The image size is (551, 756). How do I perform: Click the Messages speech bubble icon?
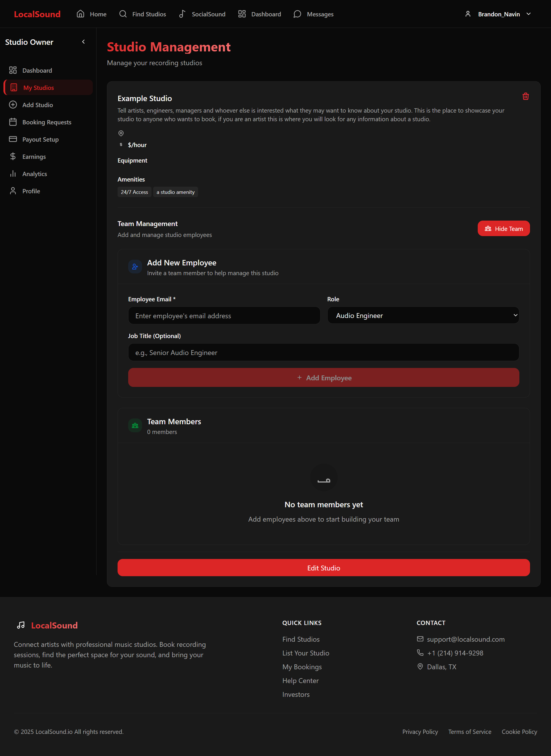pyautogui.click(x=297, y=14)
